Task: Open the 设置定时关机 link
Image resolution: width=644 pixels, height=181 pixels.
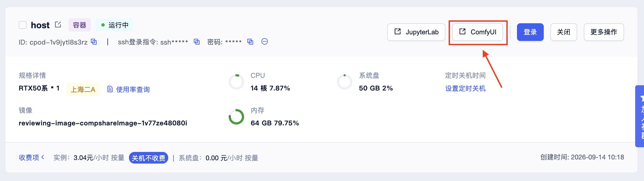Action: click(465, 89)
